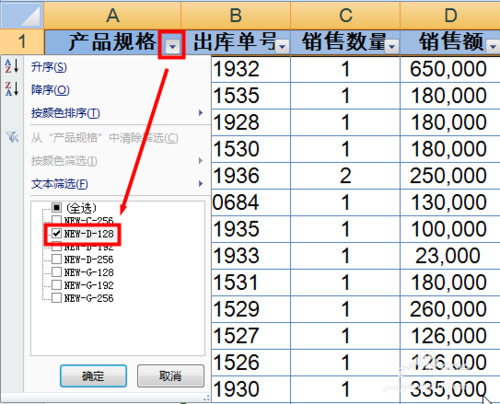Image resolution: width=500 pixels, height=404 pixels.
Task: Click the 确定 button
Action: (x=93, y=376)
